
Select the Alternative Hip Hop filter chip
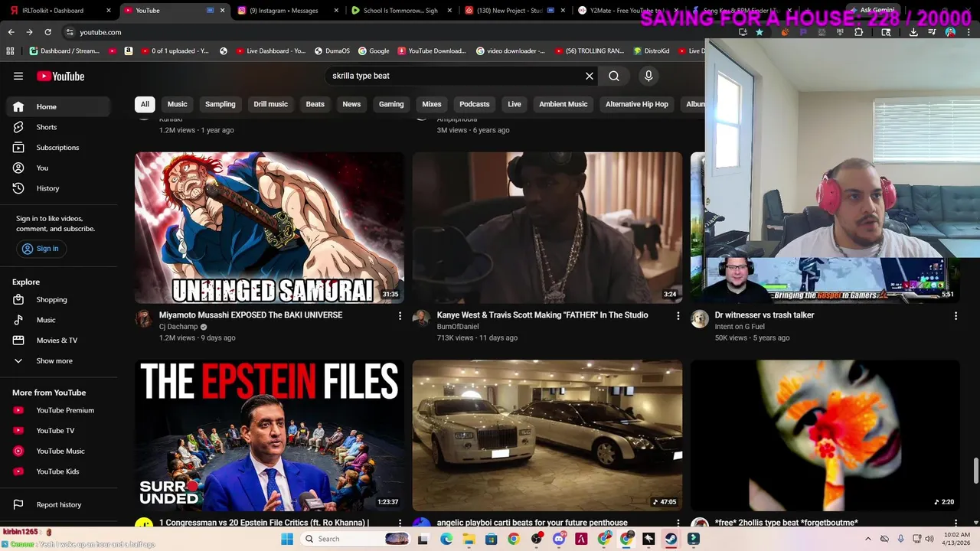click(x=637, y=104)
